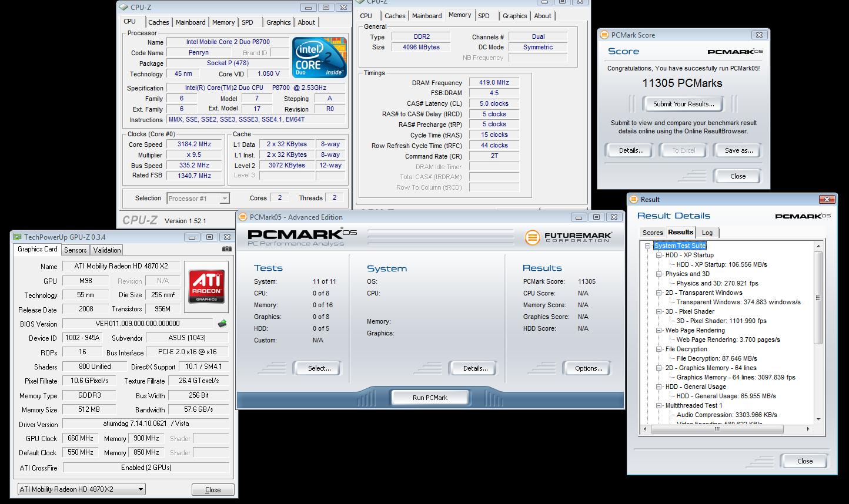Collapse the System Test Suite tree node
This screenshot has height=504, width=849.
pos(648,246)
